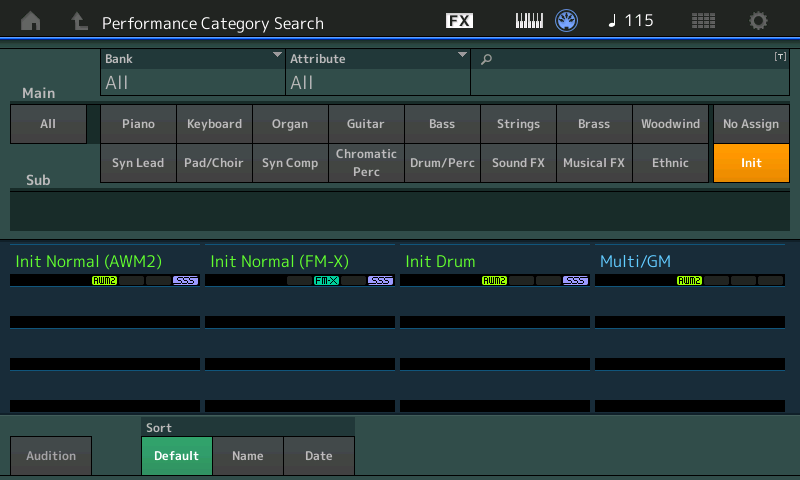
Task: Open the Utility gear settings
Action: click(759, 21)
